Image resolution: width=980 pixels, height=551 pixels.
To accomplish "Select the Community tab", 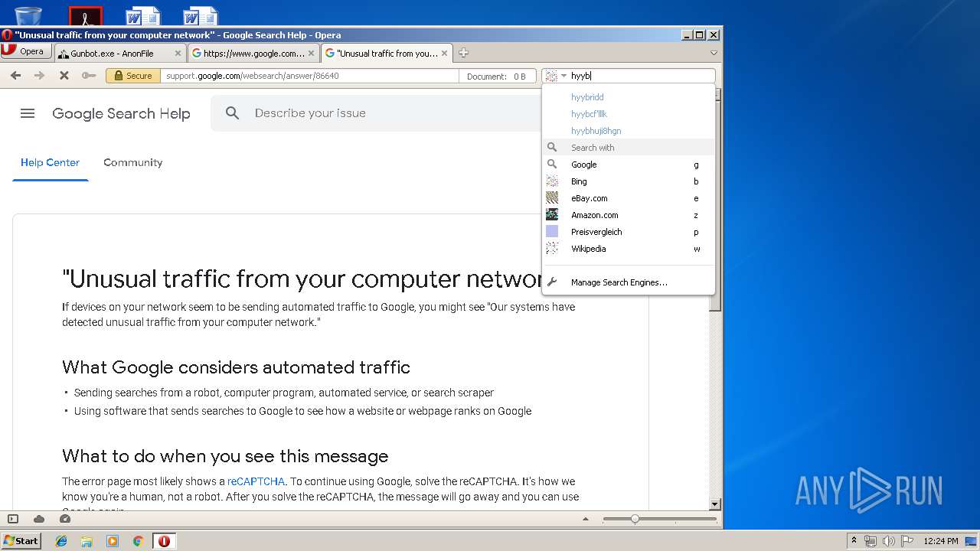I will click(133, 162).
